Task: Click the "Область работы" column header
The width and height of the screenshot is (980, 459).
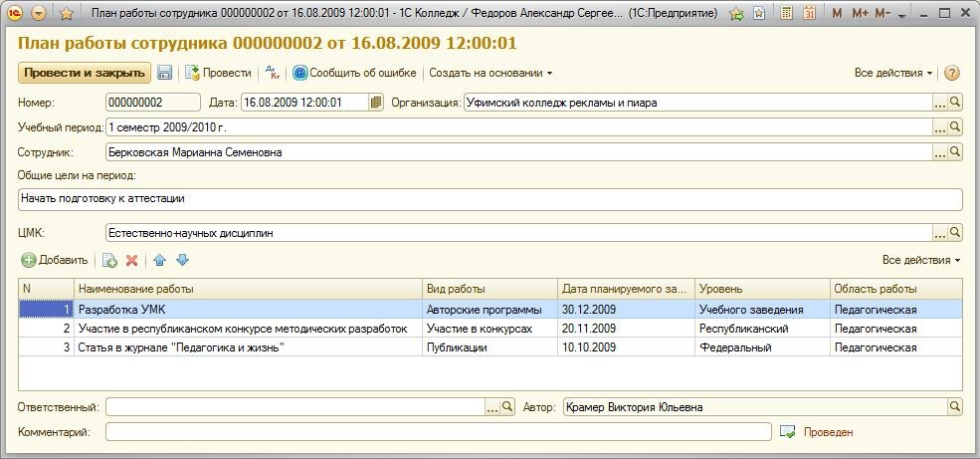Action: tap(896, 289)
